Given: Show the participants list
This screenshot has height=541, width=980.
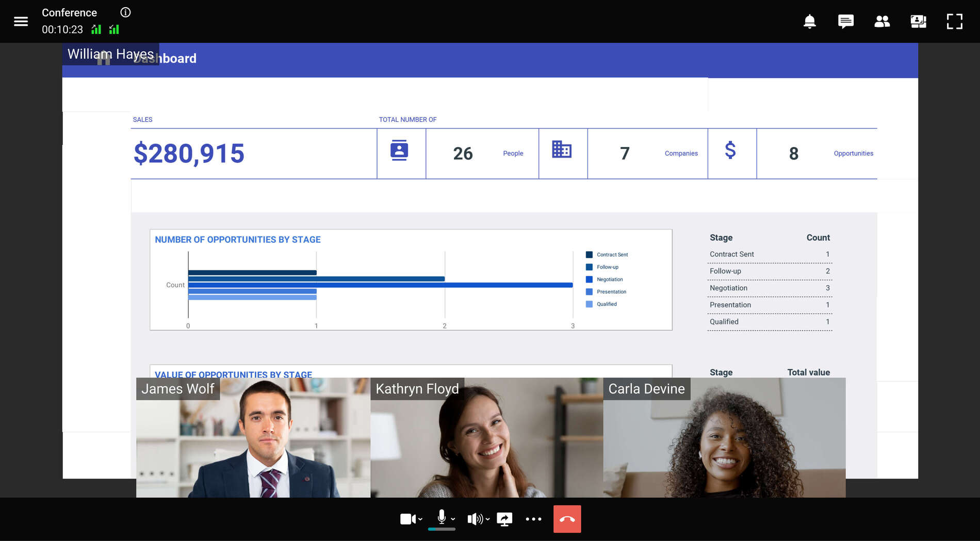Looking at the screenshot, I should click(x=882, y=21).
